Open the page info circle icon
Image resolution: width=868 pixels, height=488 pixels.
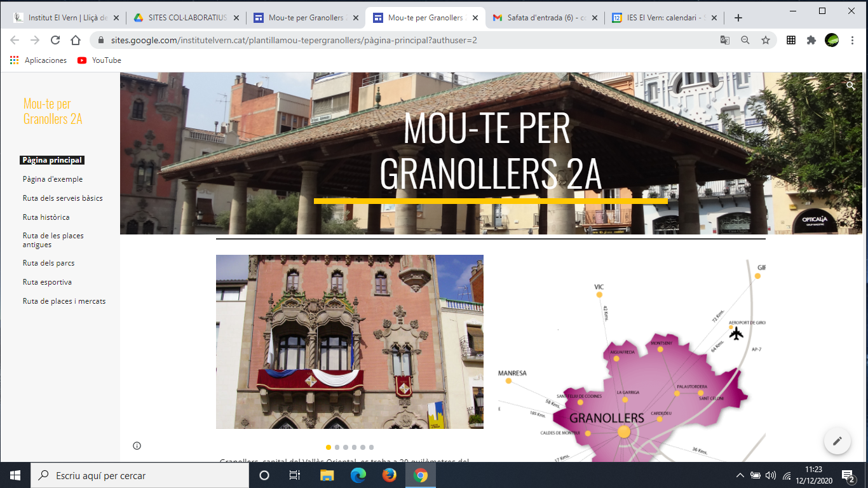pos(137,445)
